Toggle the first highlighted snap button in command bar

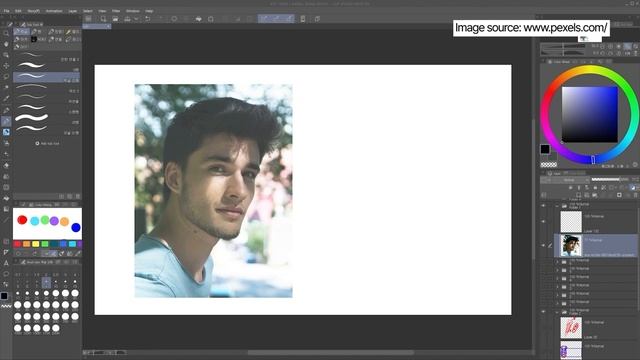264,19
